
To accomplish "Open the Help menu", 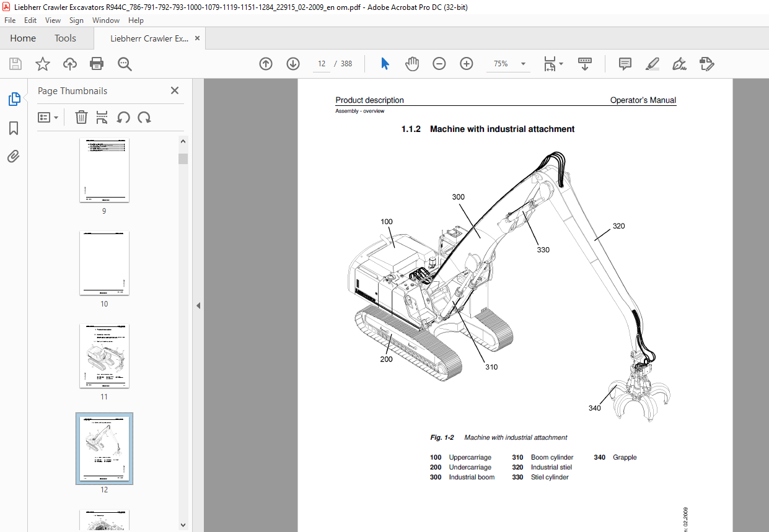I will coord(136,20).
